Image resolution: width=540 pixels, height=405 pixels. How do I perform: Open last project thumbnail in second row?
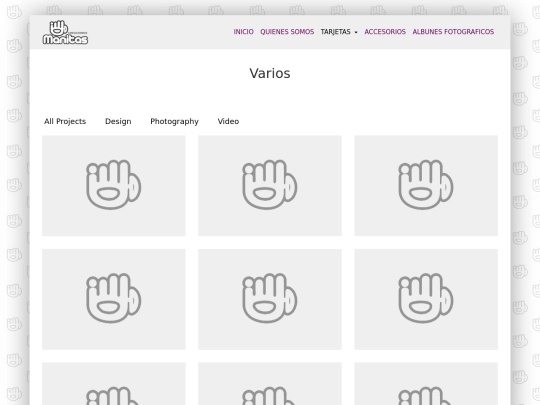click(426, 299)
